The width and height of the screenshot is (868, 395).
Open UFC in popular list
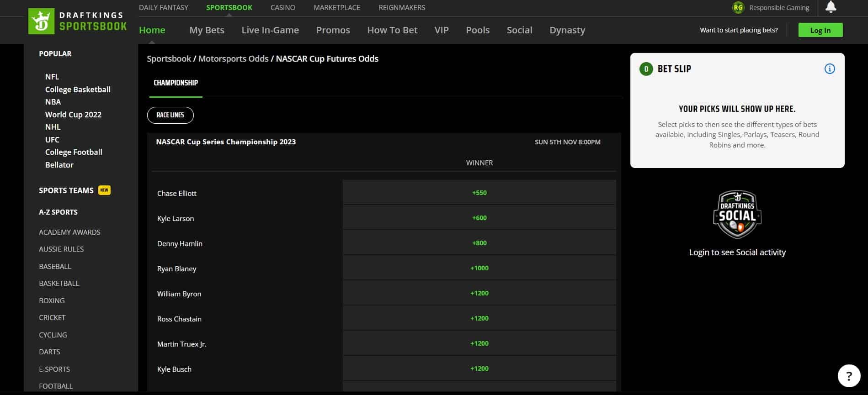[52, 140]
